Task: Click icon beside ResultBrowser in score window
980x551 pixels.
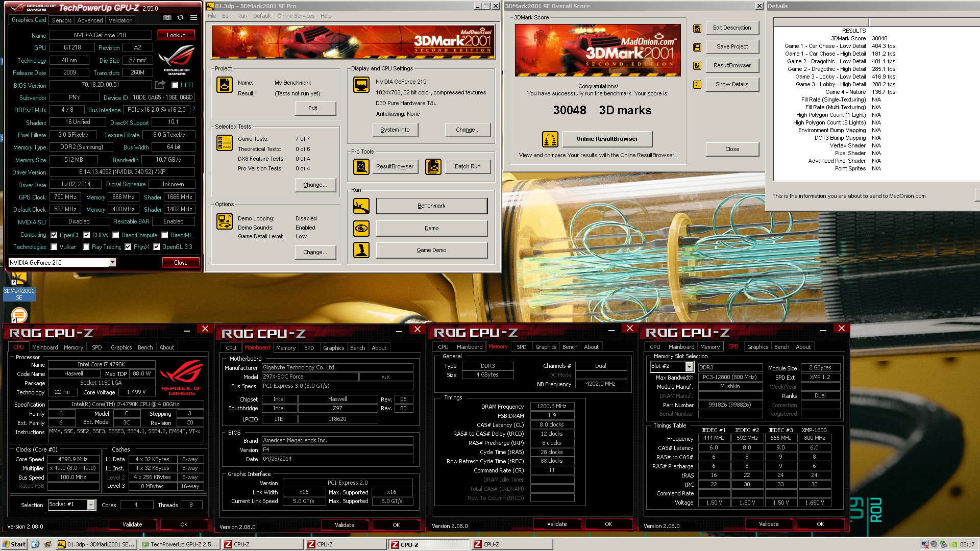Action: [697, 66]
